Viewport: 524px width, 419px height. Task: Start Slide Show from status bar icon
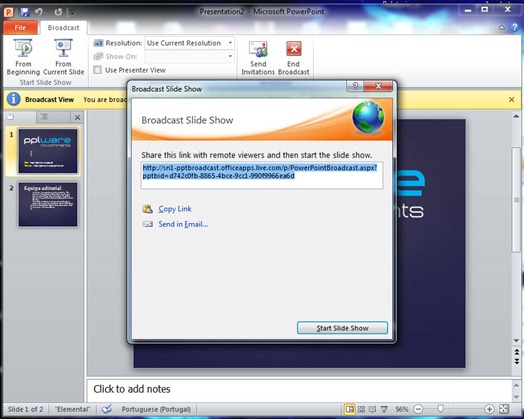coord(384,409)
